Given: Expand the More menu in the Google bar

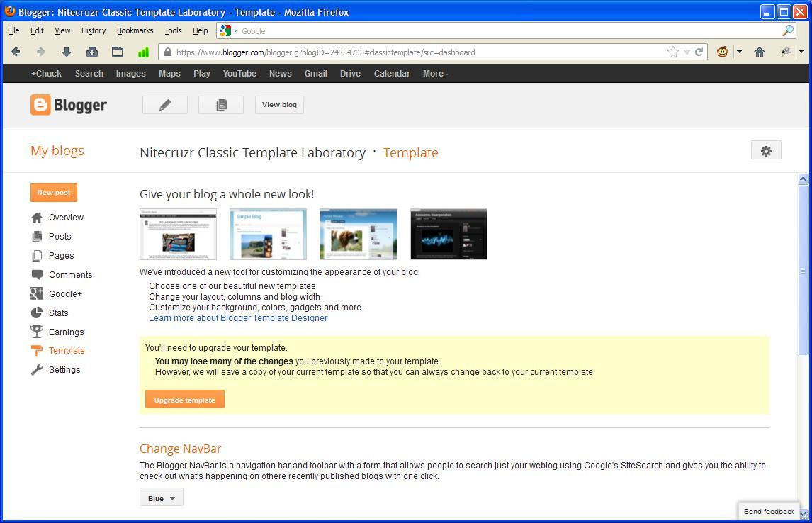Looking at the screenshot, I should point(436,74).
